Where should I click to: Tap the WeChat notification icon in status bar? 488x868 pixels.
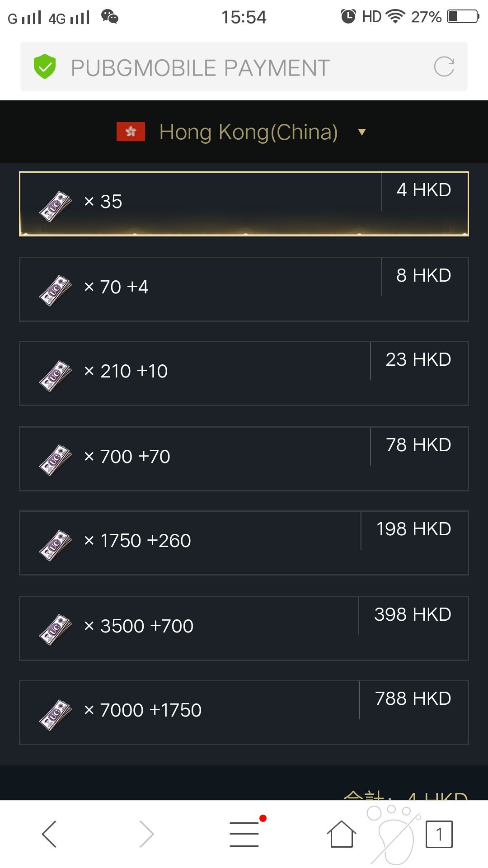click(x=110, y=17)
